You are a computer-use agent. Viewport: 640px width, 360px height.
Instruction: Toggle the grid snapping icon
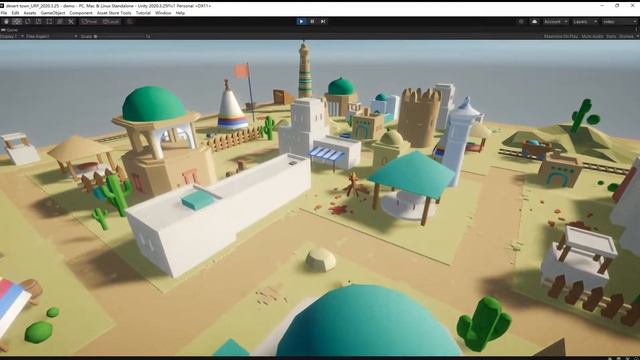(129, 22)
